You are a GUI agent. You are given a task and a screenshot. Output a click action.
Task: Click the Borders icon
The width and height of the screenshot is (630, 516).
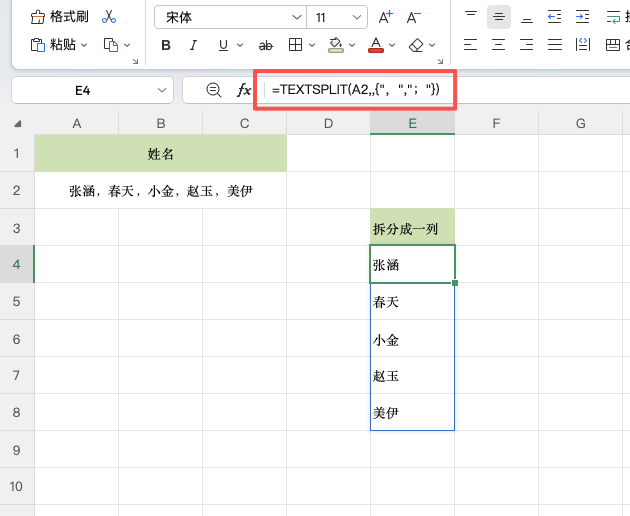point(295,45)
